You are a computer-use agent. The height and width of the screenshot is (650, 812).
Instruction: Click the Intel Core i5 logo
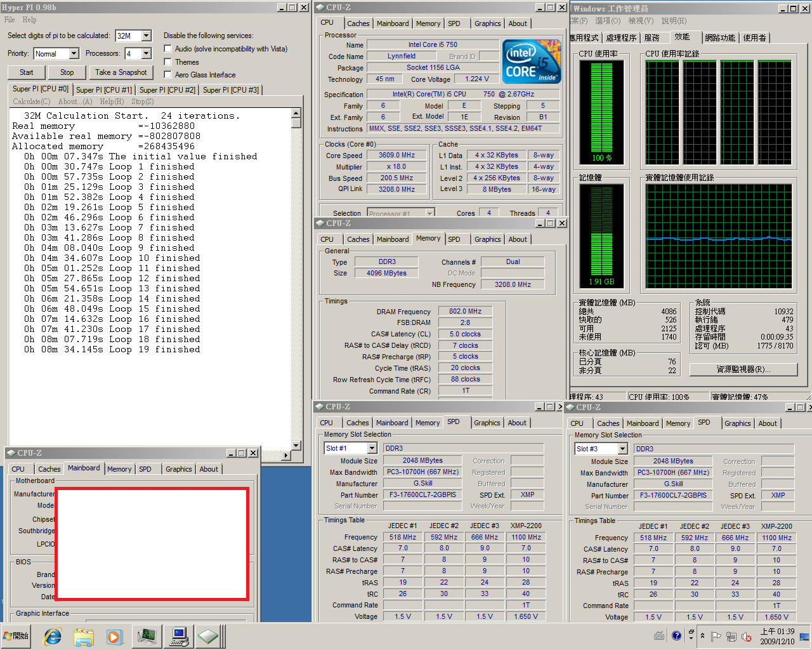coord(532,62)
